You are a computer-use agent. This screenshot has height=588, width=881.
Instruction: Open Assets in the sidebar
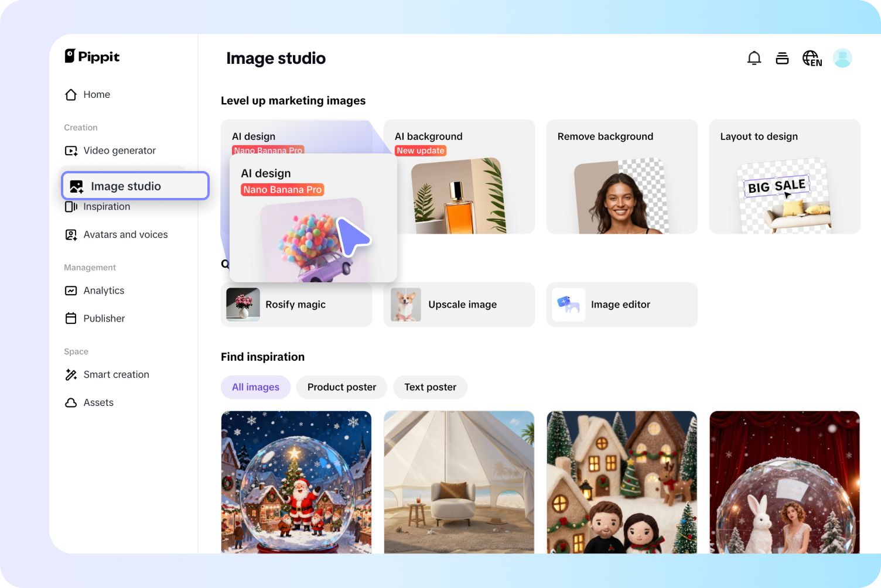[98, 402]
